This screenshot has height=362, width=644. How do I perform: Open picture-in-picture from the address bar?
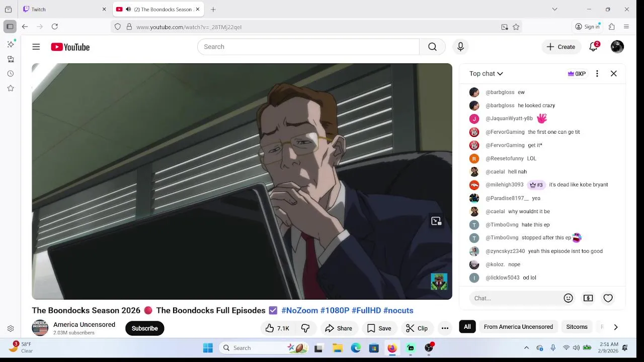click(505, 27)
